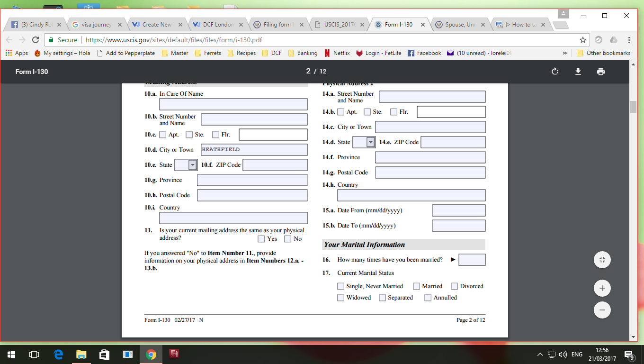This screenshot has height=364, width=644.
Task: Switch to the DCF London tab
Action: coord(218,25)
